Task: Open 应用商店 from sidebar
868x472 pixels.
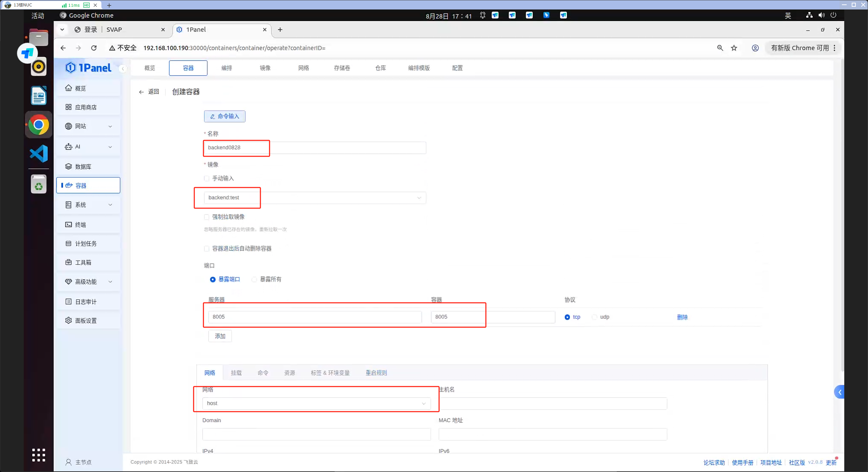Action: [x=85, y=107]
